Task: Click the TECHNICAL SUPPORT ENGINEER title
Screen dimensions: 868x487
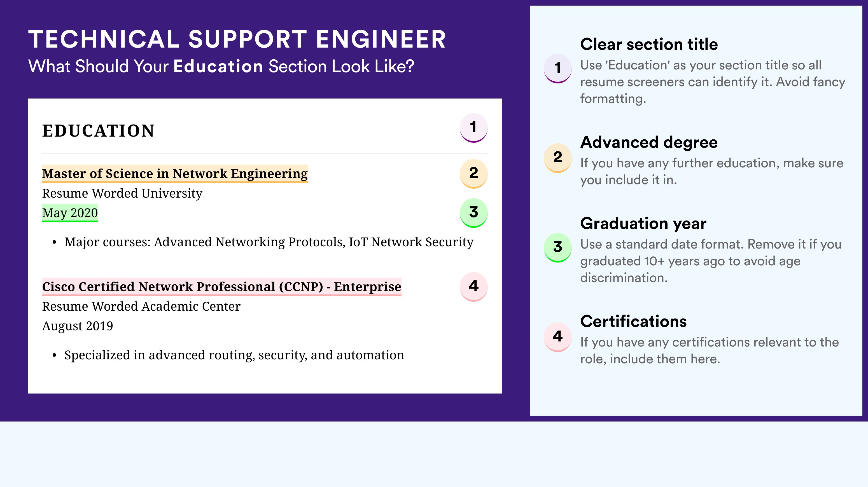Action: pyautogui.click(x=237, y=39)
